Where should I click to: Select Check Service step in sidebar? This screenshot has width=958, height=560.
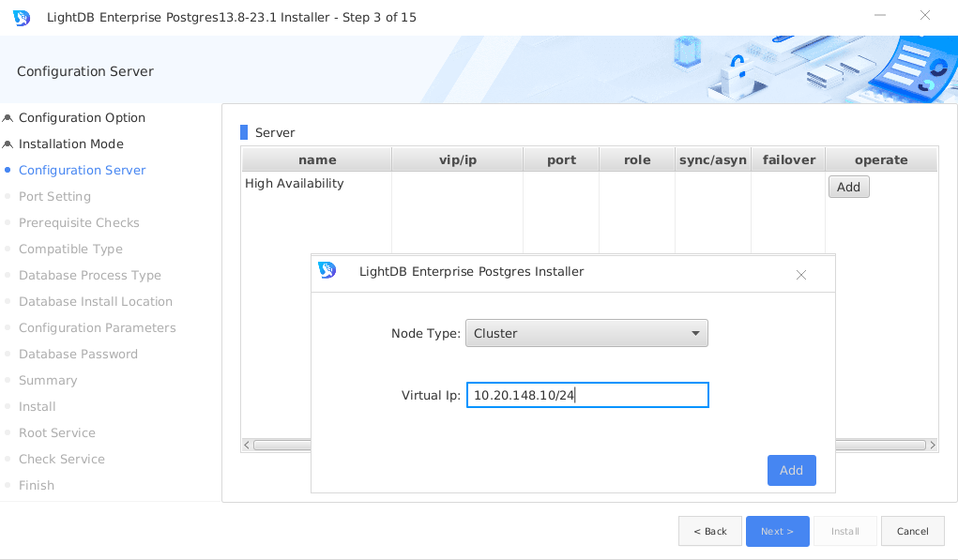point(62,460)
